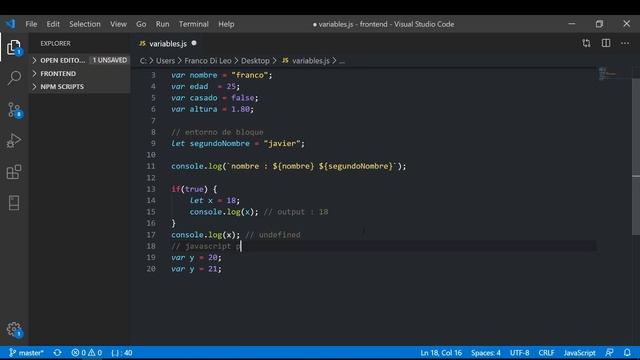This screenshot has height=360, width=640.
Task: Click the let x = 18 line
Action: click(215, 200)
